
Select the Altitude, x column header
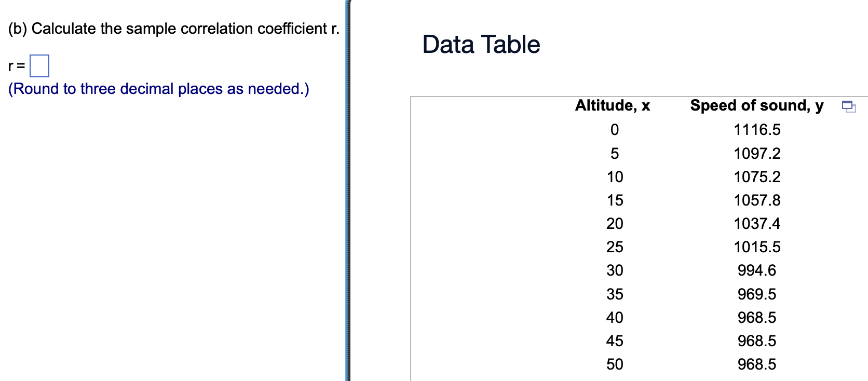(x=613, y=105)
